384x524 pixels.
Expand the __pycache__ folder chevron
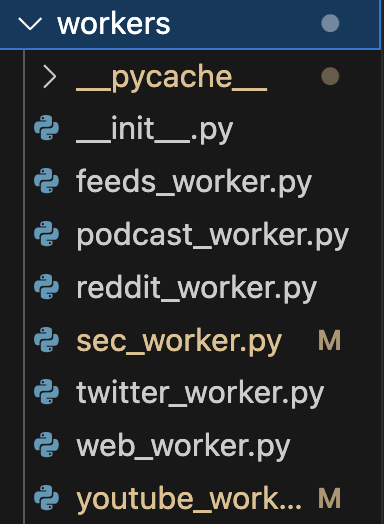point(49,77)
